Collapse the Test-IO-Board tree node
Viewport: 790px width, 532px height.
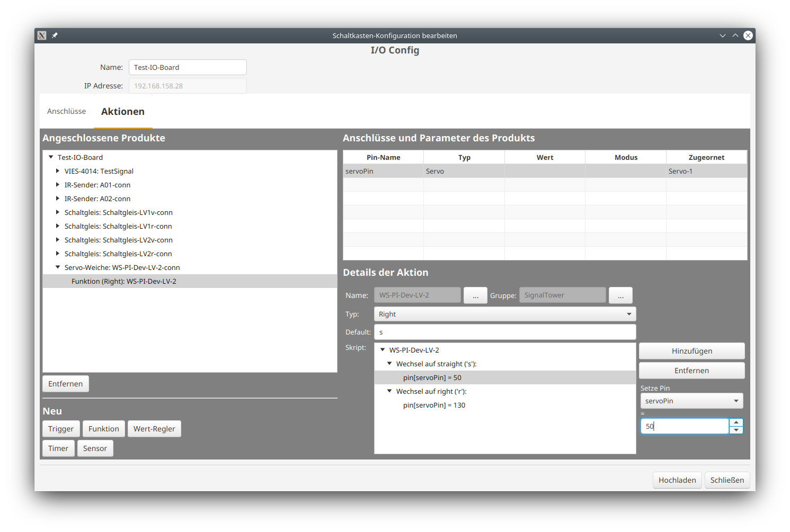(x=50, y=157)
